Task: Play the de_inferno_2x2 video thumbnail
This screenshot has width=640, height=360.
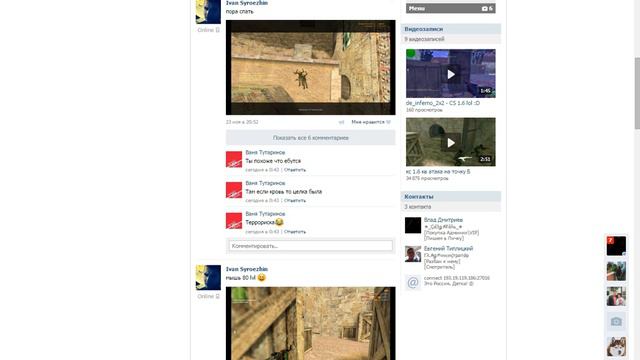Action: pos(451,73)
